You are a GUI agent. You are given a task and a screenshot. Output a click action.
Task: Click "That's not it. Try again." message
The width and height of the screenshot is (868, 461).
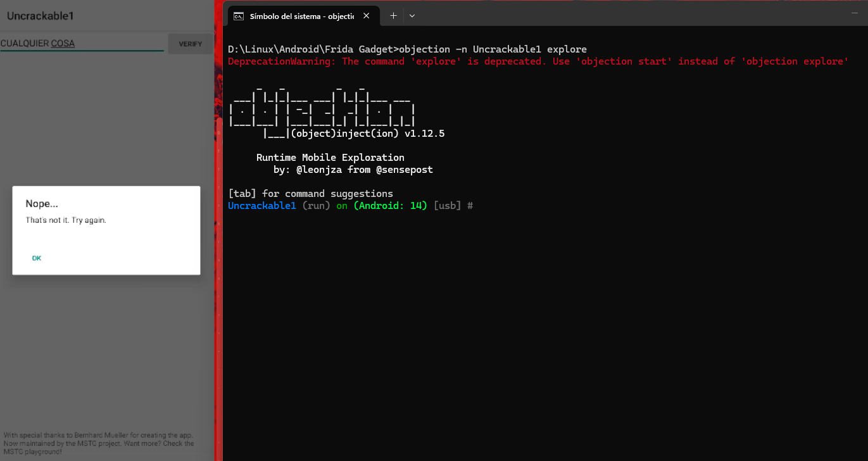[66, 220]
